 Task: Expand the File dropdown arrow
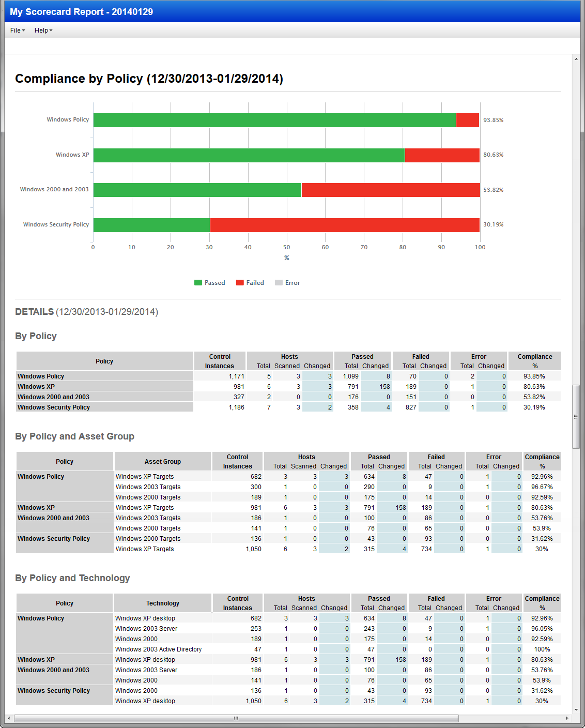[23, 30]
